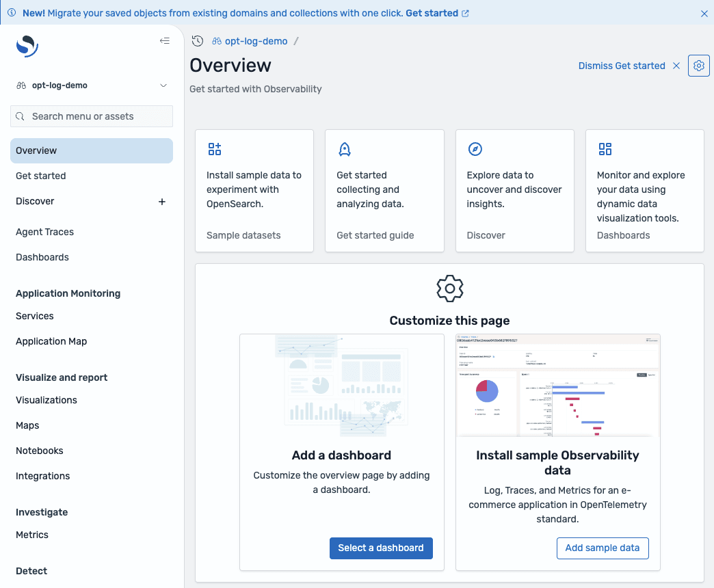Open the Sample datasets card

point(254,191)
